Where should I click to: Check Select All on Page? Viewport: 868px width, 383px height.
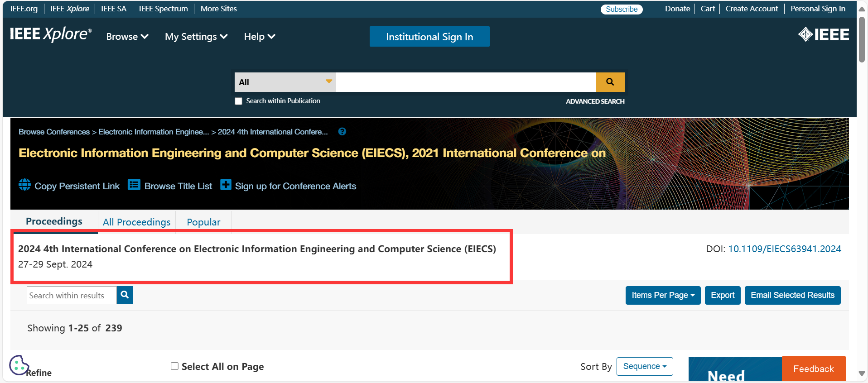point(174,366)
